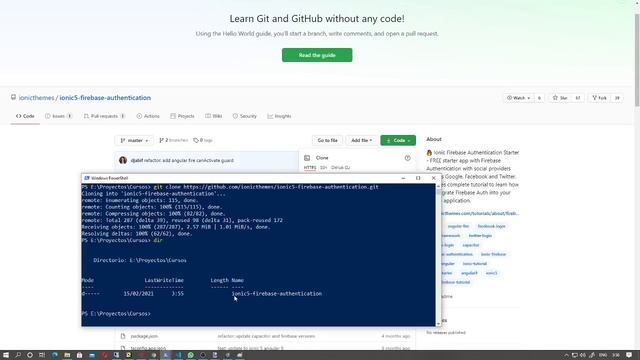Image resolution: width=640 pixels, height=360 pixels.
Task: Open the Wiki tab
Action: (x=214, y=116)
